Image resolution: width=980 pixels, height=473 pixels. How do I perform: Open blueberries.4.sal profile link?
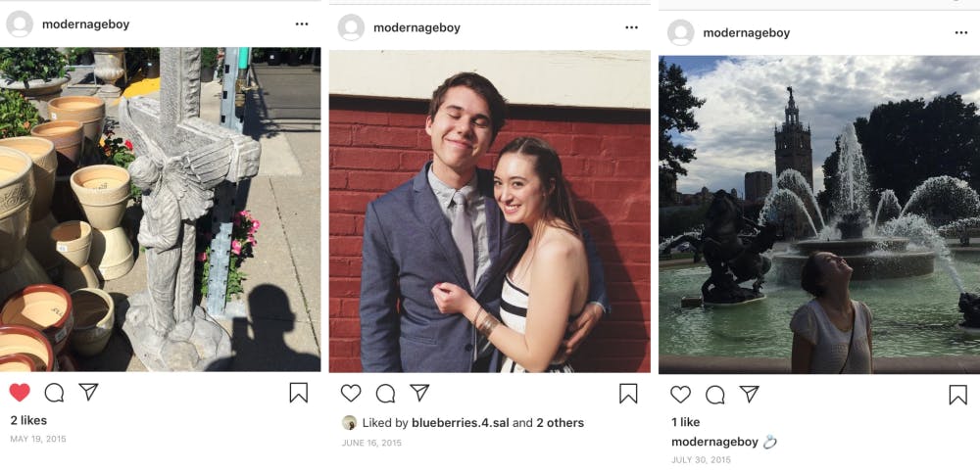coord(460,423)
